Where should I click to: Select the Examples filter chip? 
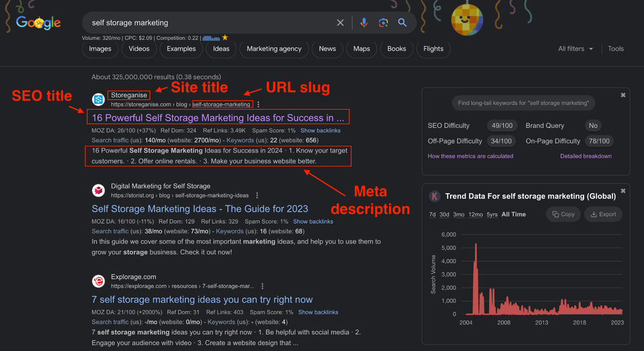coord(181,49)
